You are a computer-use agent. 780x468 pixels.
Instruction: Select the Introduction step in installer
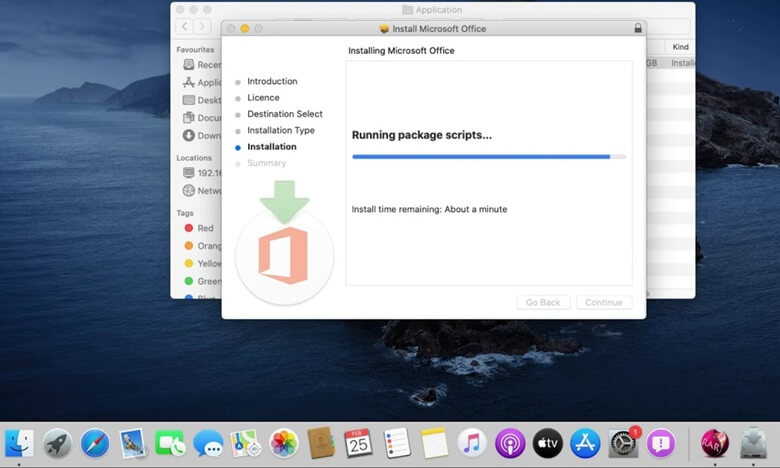(x=272, y=81)
